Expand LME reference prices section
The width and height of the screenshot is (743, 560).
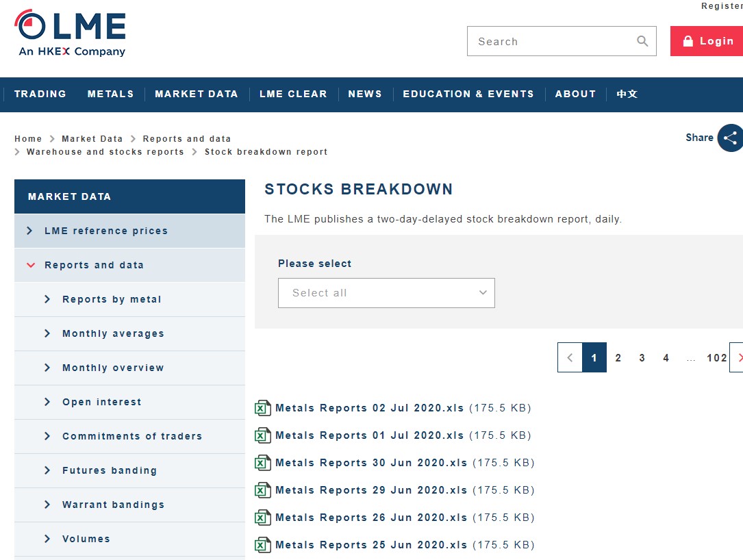click(x=29, y=231)
